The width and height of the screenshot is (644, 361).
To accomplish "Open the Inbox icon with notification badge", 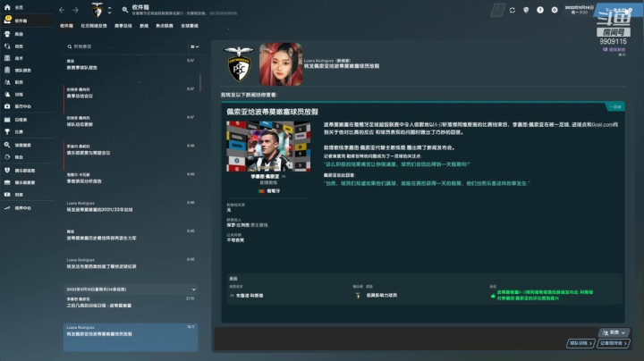I will [7, 20].
